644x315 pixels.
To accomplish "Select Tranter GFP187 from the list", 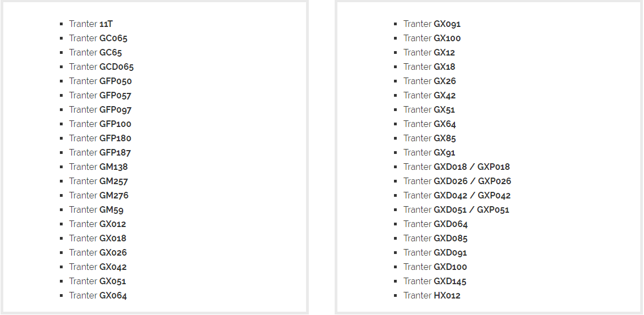I will click(x=100, y=152).
